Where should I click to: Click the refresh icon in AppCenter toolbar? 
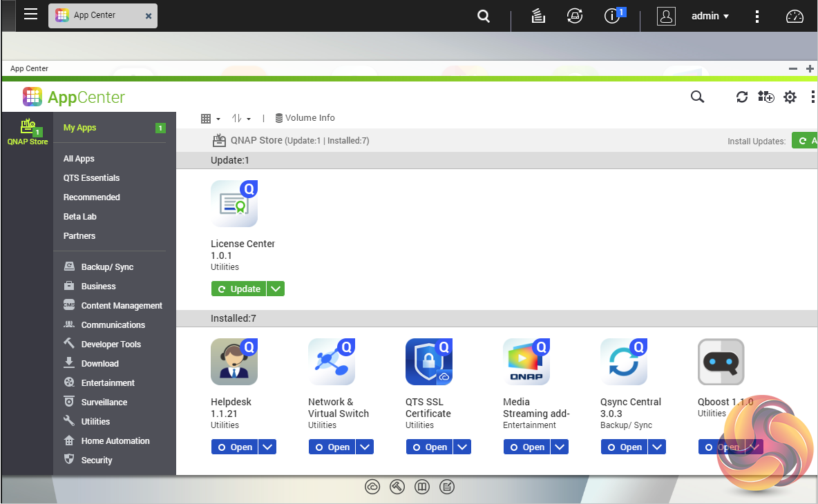[x=742, y=97]
